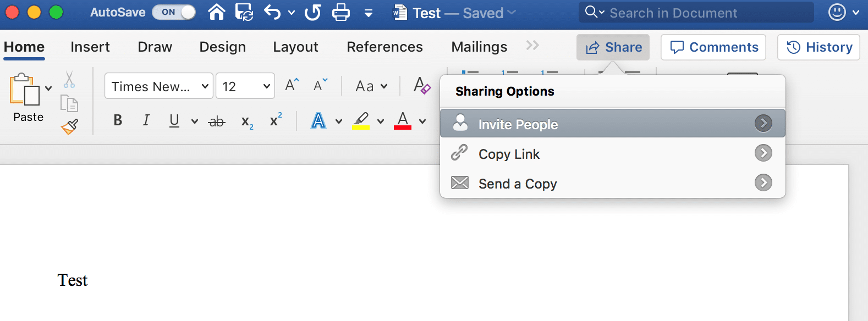Open the smiley feedback icon
868x321 pixels.
[837, 12]
